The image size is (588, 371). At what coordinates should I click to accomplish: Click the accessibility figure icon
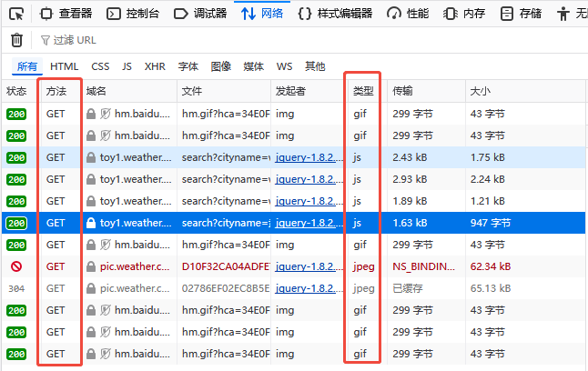coord(563,15)
